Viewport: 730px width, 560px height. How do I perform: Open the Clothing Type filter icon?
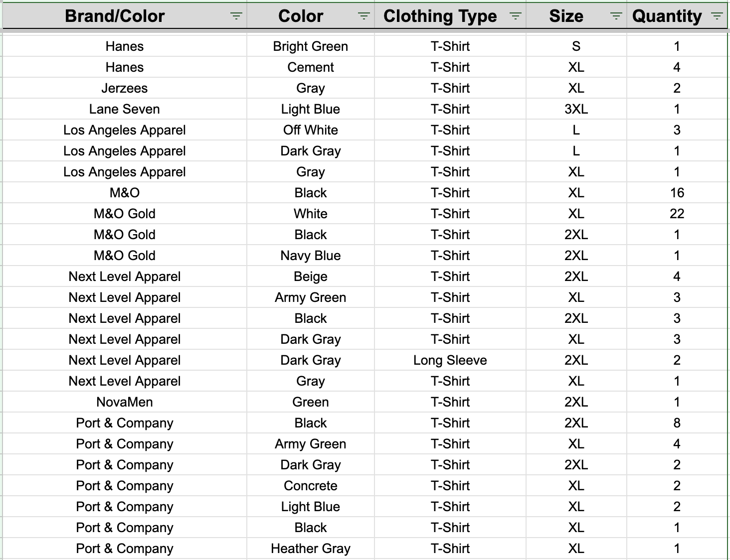pyautogui.click(x=516, y=16)
